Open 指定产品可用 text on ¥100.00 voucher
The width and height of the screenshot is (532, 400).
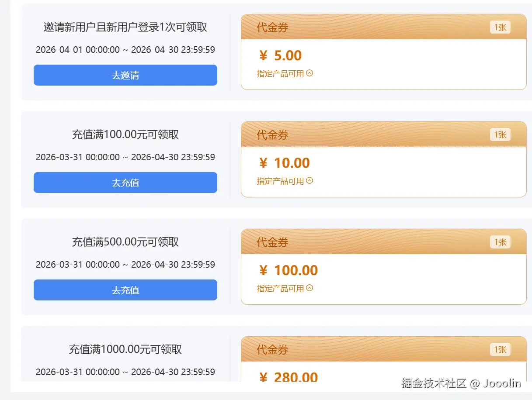(x=280, y=288)
